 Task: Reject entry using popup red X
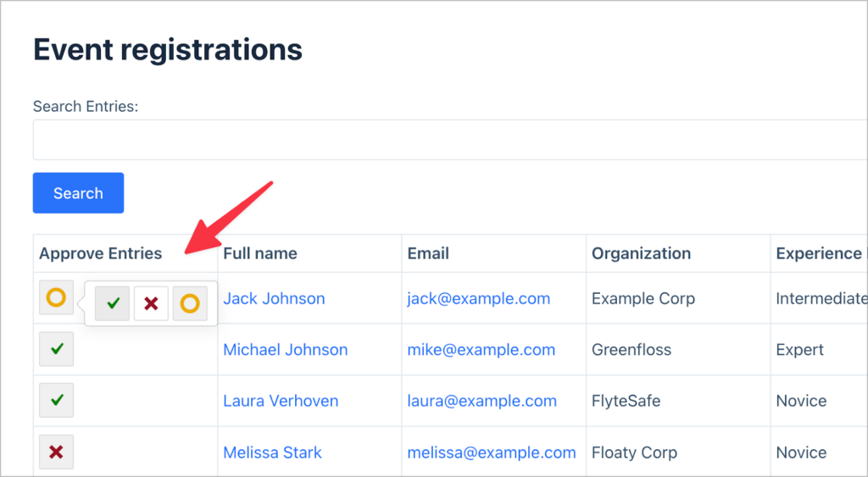151,303
